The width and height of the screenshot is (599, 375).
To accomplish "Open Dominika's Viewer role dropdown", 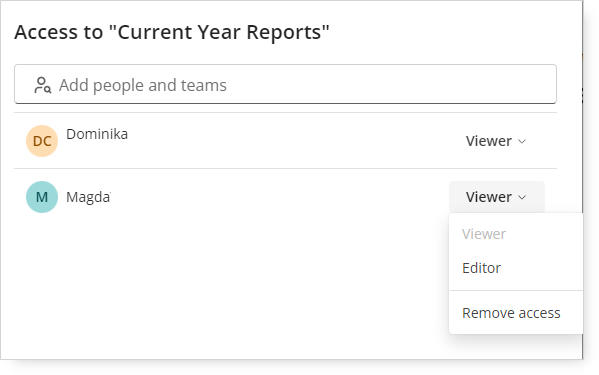I will click(x=496, y=141).
